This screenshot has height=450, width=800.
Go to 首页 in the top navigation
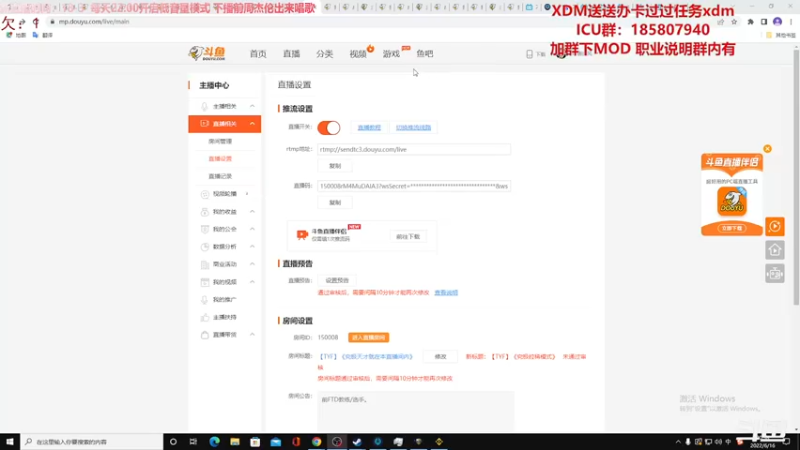[258, 54]
